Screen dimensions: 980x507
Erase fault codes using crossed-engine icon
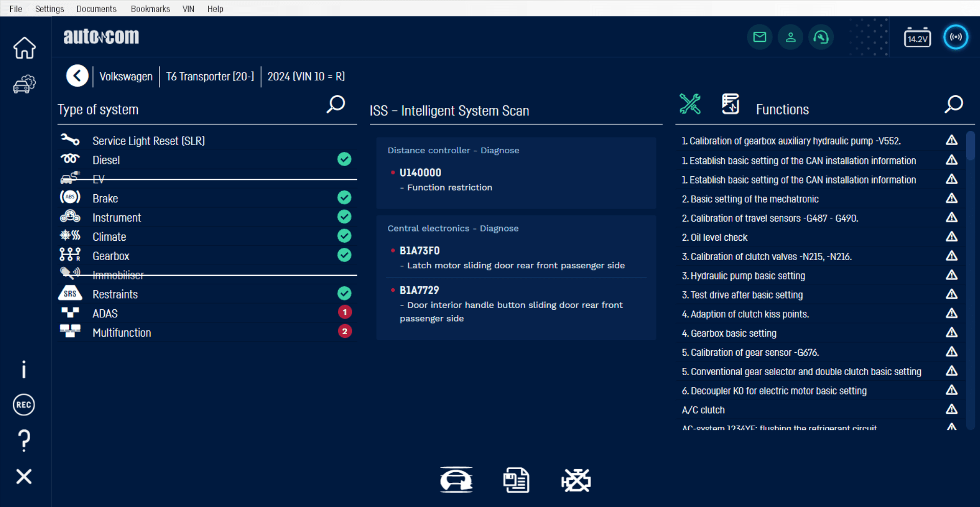point(576,480)
